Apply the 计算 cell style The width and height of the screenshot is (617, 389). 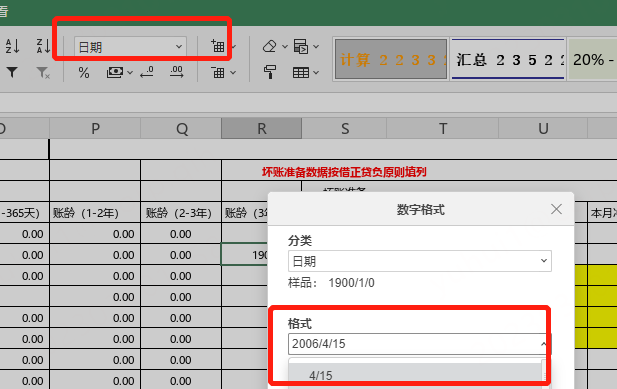pos(391,59)
